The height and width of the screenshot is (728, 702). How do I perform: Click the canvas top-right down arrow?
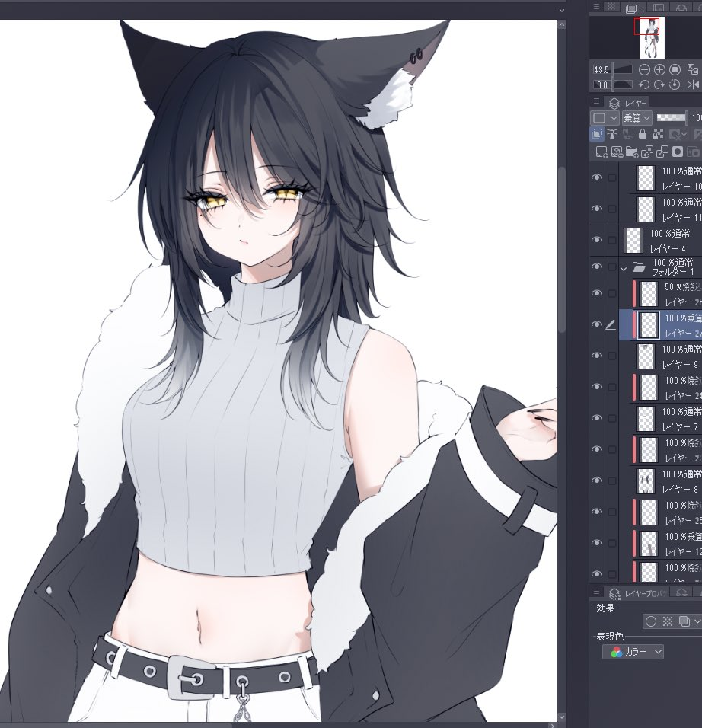tap(562, 10)
